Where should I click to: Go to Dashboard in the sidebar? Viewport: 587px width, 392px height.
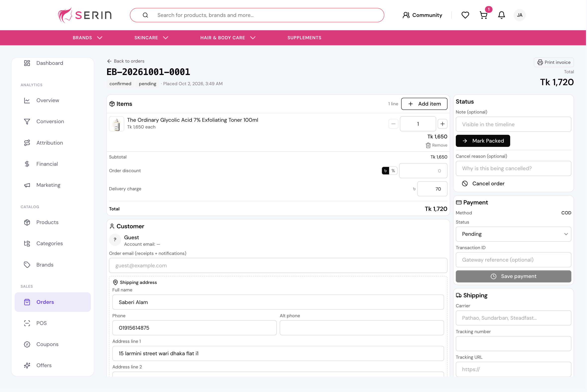click(x=52, y=63)
